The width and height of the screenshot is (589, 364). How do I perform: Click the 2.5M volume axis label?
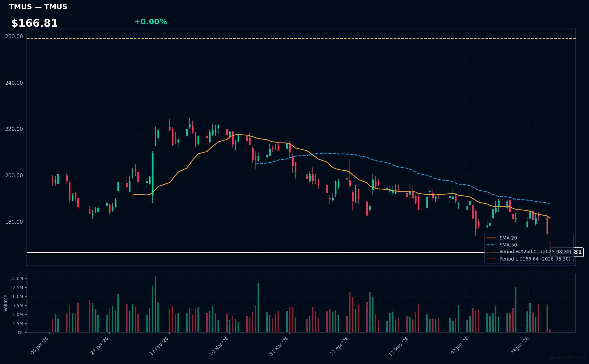pos(18,324)
